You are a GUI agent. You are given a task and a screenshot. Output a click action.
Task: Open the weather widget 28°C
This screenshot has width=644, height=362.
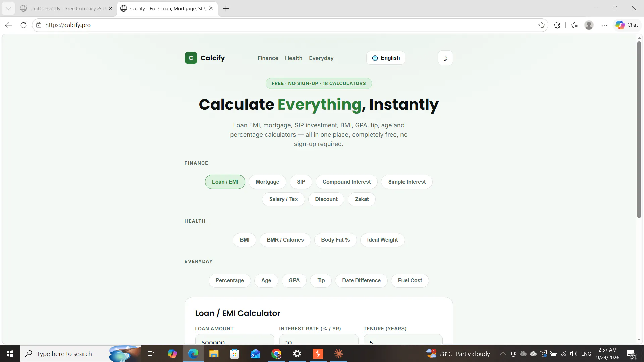point(458,354)
